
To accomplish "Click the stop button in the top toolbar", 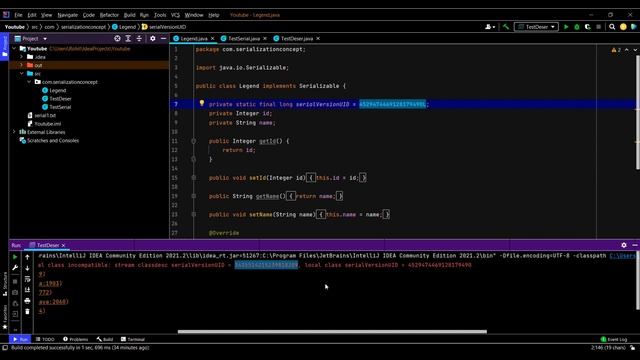I will [598, 27].
